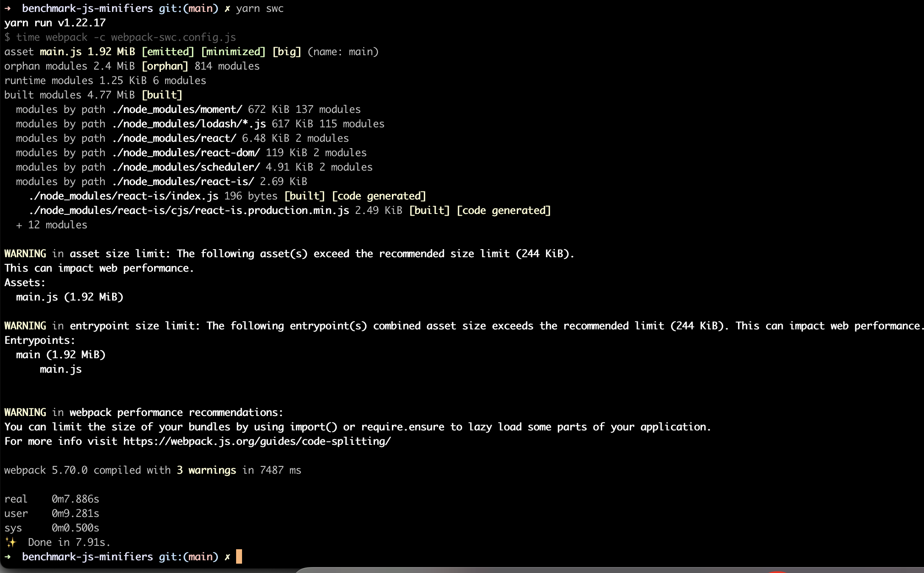The height and width of the screenshot is (573, 924).
Task: Click the main.js (1.92 MiB) asset entry
Action: pos(69,297)
